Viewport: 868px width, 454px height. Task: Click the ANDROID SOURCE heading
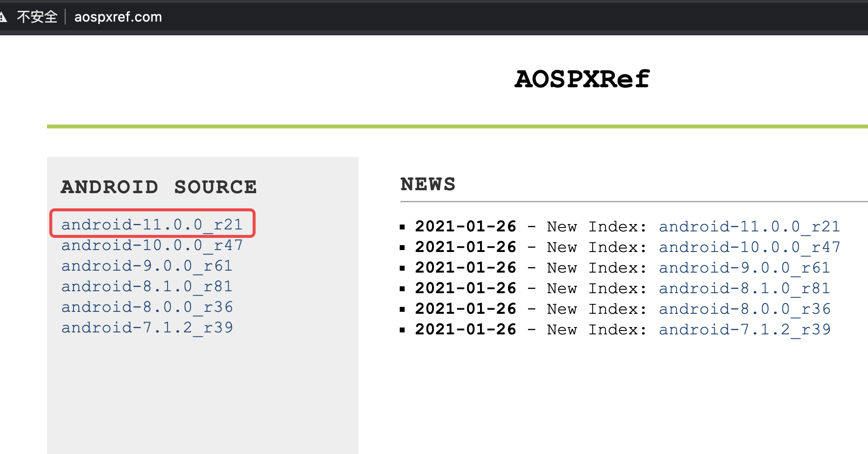pos(158,187)
